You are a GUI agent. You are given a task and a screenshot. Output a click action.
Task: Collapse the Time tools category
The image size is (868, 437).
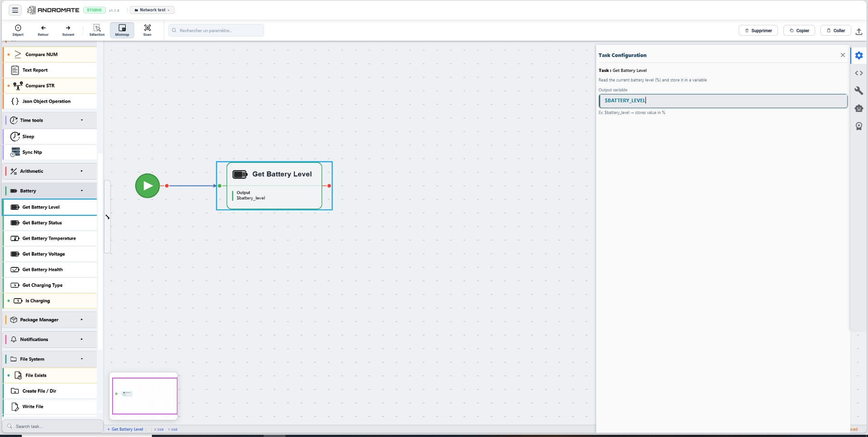pos(50,120)
